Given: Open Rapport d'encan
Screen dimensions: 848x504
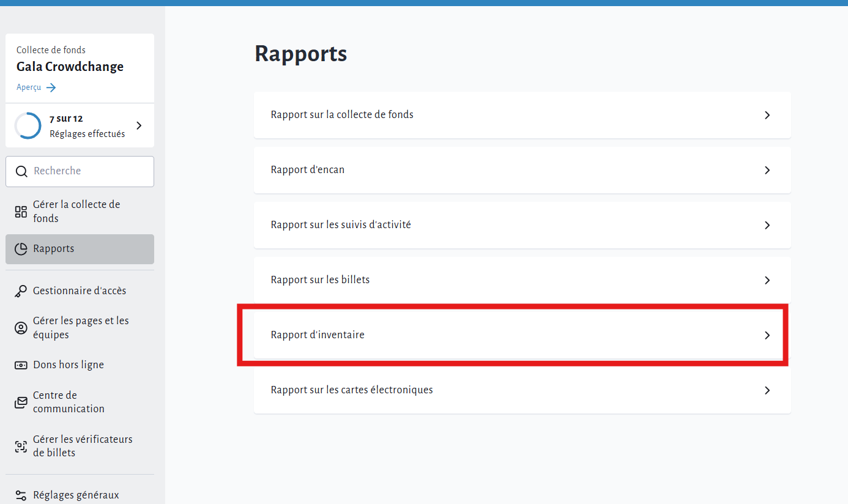Looking at the screenshot, I should click(x=523, y=170).
